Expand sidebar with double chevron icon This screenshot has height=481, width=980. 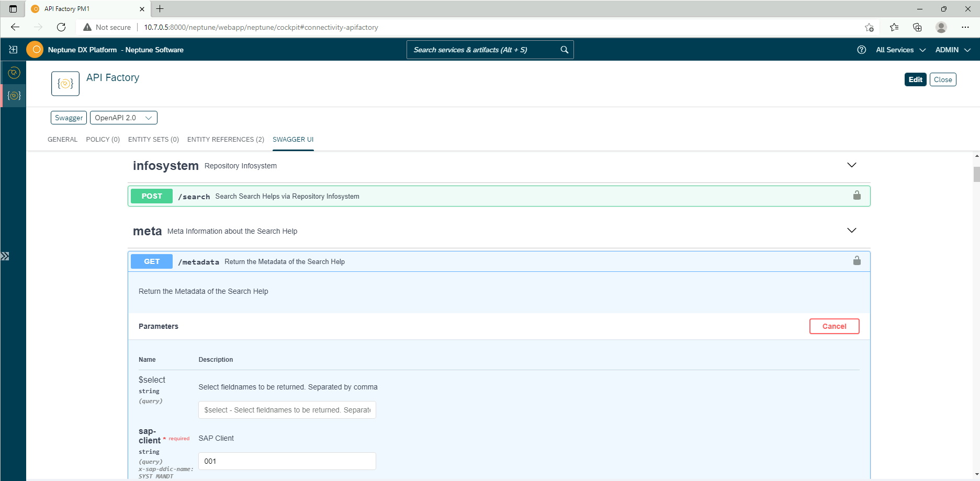[5, 256]
